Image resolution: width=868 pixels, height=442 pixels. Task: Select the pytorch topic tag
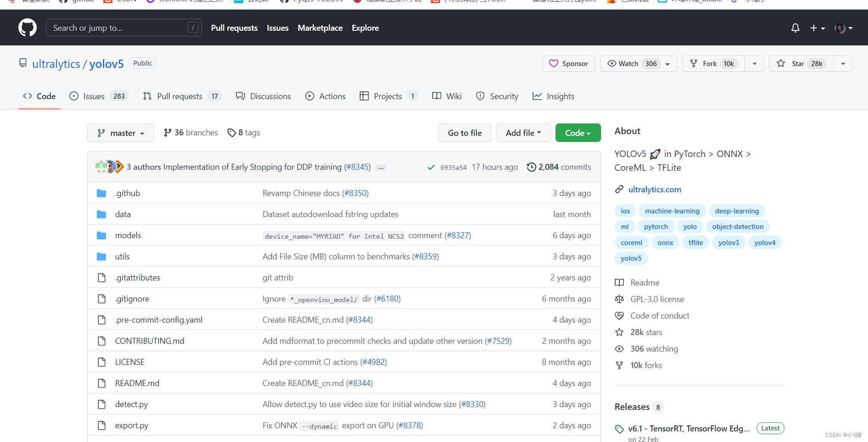(x=656, y=227)
